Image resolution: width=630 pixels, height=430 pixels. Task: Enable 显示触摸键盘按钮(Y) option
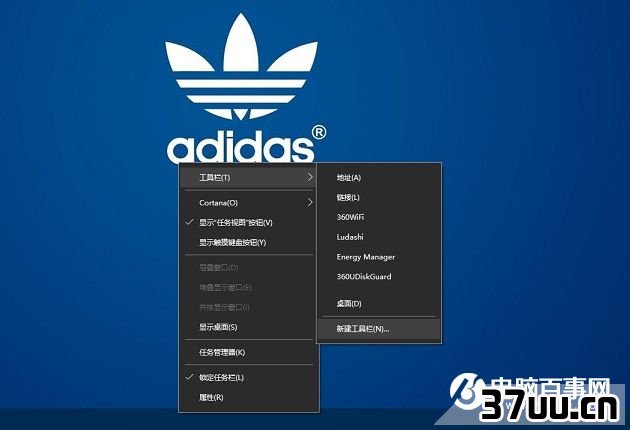click(248, 242)
